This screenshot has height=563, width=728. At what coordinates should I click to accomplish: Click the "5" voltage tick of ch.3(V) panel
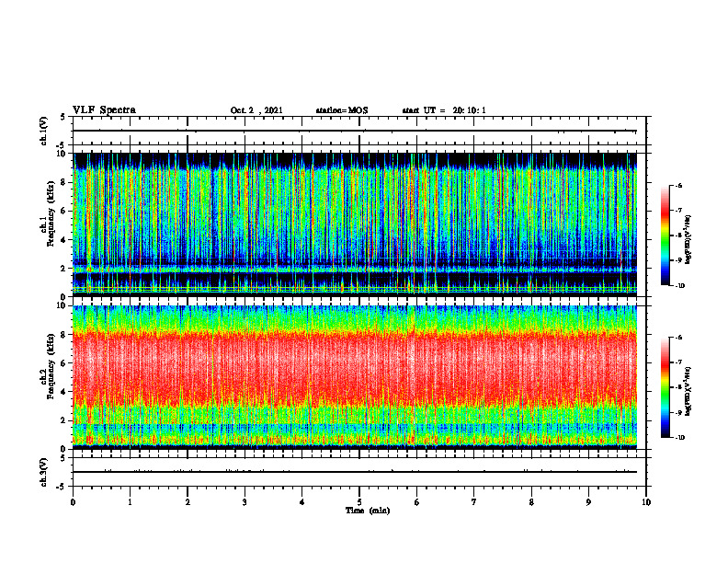[x=63, y=458]
